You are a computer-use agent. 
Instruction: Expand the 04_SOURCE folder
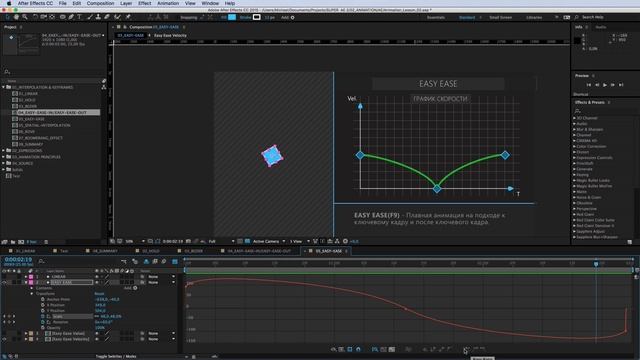(x=4, y=163)
